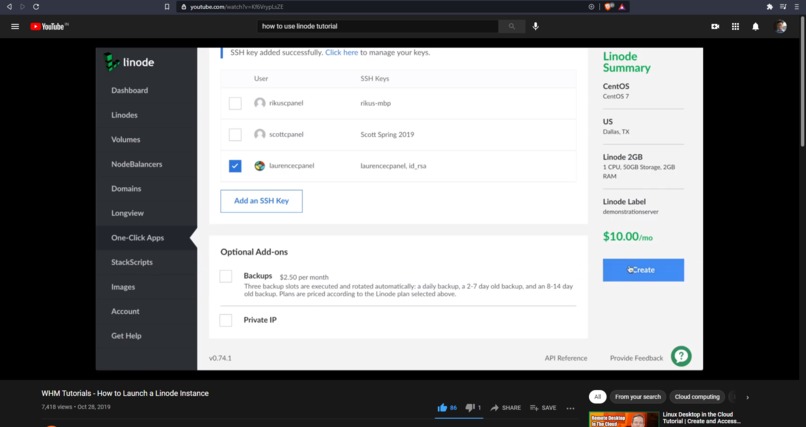This screenshot has height=427, width=806.
Task: Open Linodes in the sidebar
Action: (x=124, y=115)
